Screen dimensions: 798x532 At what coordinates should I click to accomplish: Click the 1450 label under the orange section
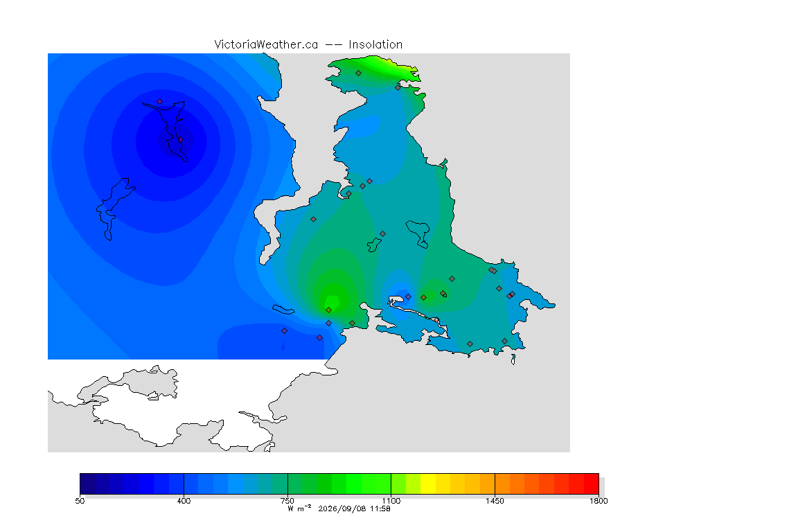pyautogui.click(x=495, y=501)
